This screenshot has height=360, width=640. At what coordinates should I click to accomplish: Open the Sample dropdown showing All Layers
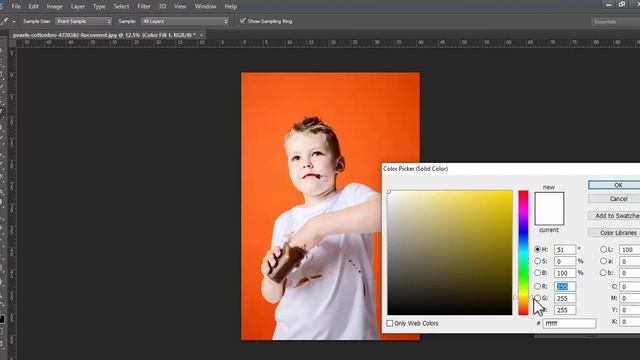click(x=185, y=21)
